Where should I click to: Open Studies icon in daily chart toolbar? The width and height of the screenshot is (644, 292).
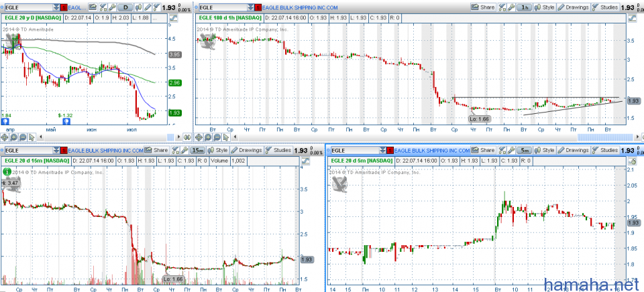click(x=156, y=7)
